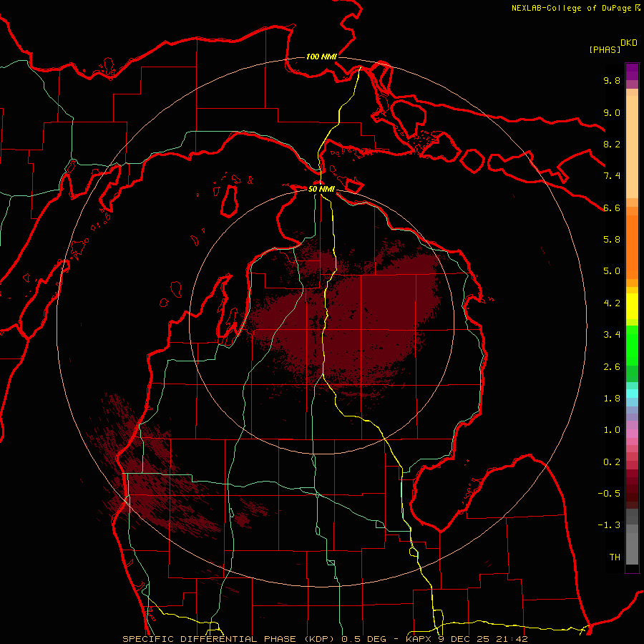The image size is (644, 644).
Task: Click the 5.8 legend value
Action: [612, 240]
